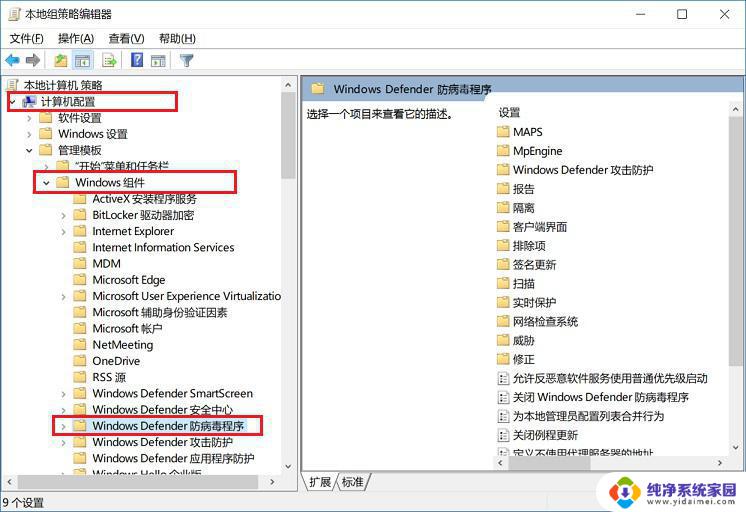Click the grey Forward arrow icon
This screenshot has height=512, width=746.
[33, 60]
